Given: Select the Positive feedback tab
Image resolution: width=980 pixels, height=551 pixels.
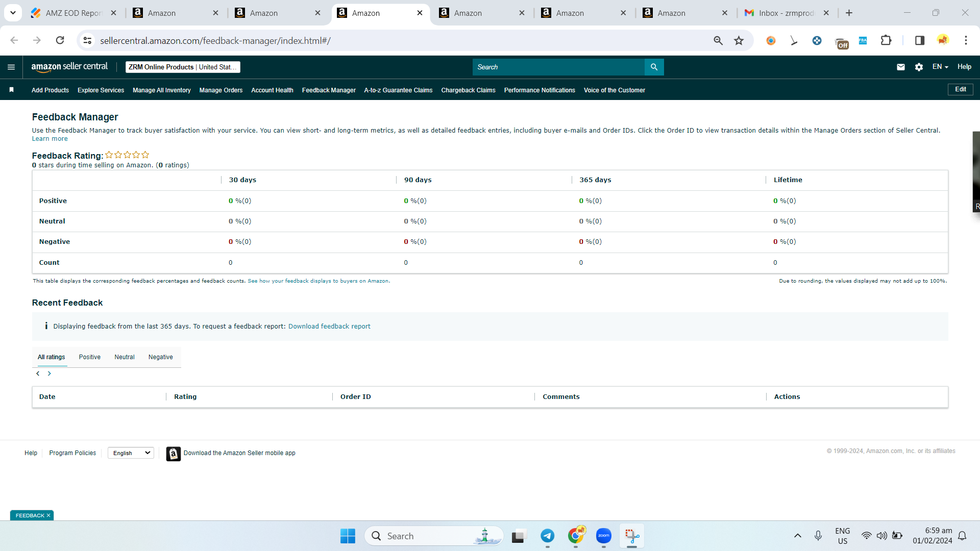Looking at the screenshot, I should [x=90, y=357].
